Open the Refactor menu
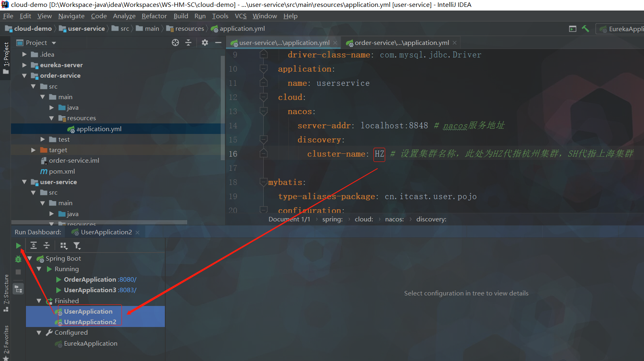Viewport: 644px width, 361px height. 154,16
